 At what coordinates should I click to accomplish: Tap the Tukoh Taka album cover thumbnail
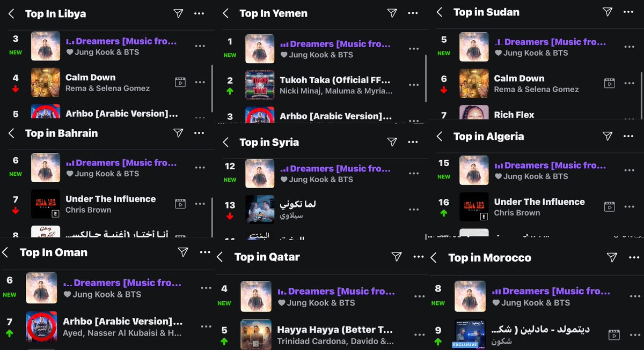tap(260, 85)
